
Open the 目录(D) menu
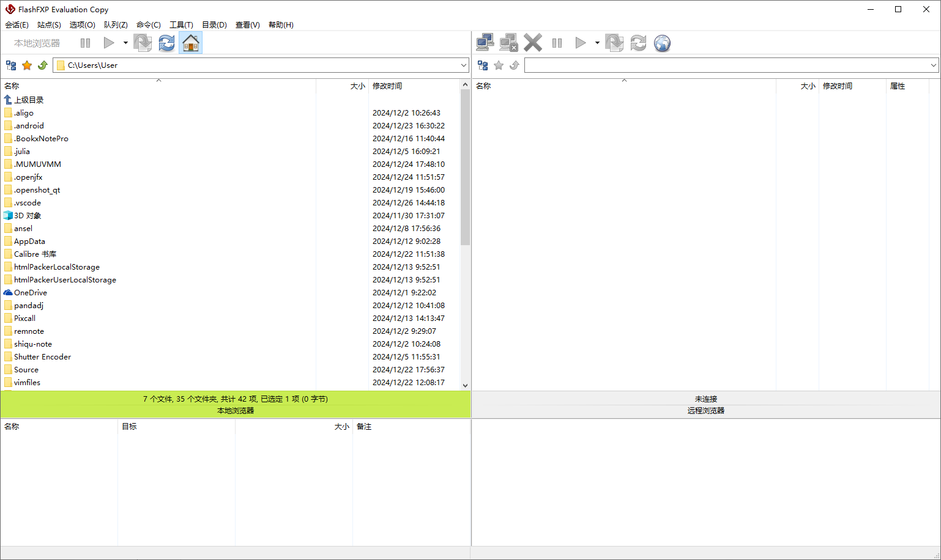[x=214, y=25]
